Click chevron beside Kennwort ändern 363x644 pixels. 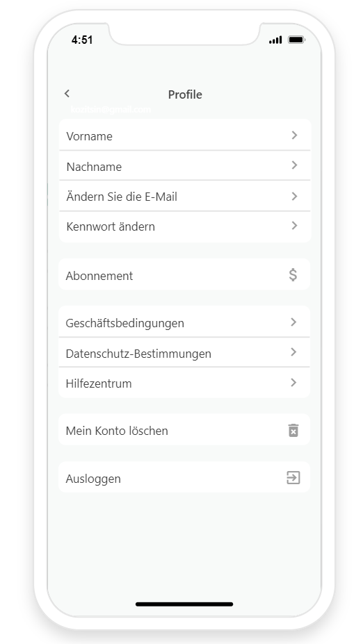coord(294,226)
